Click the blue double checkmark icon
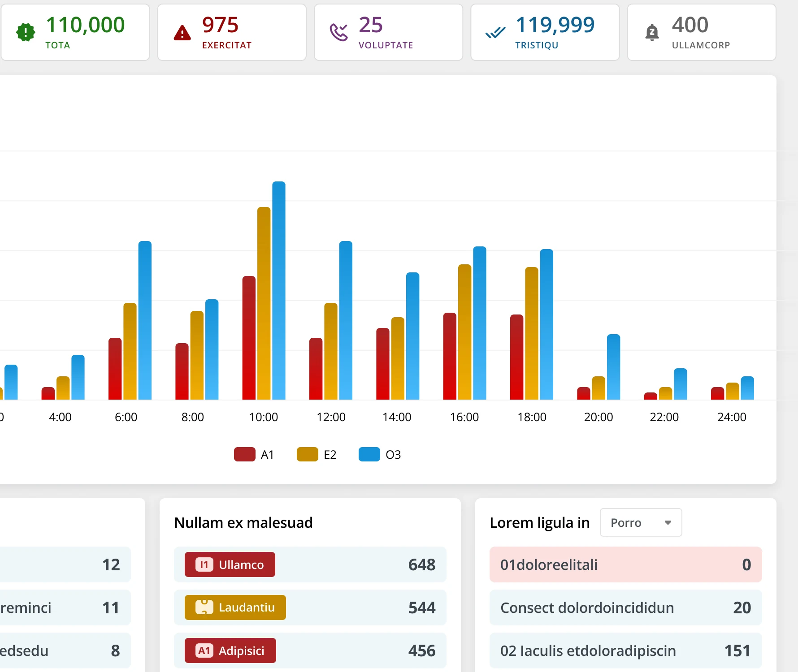798x672 pixels. tap(495, 33)
